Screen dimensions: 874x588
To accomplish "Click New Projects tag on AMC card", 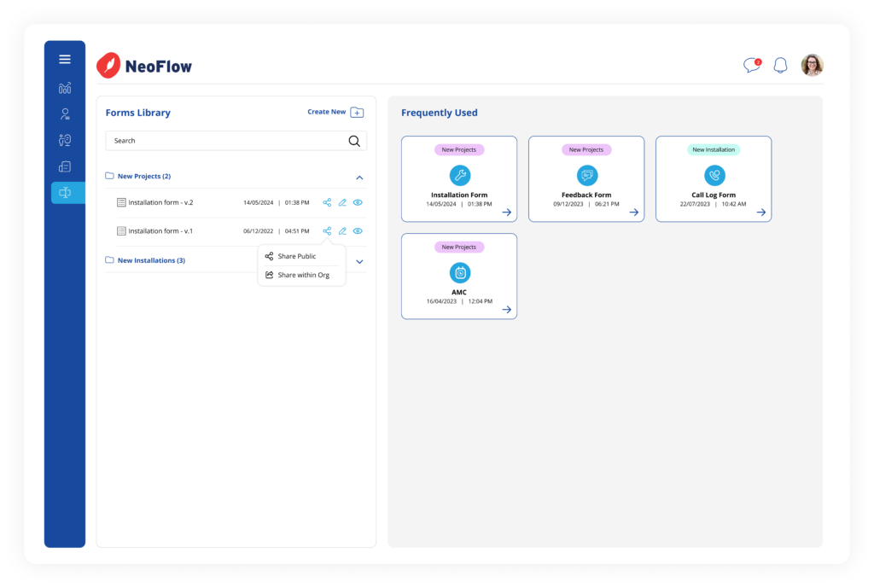I will [x=459, y=247].
